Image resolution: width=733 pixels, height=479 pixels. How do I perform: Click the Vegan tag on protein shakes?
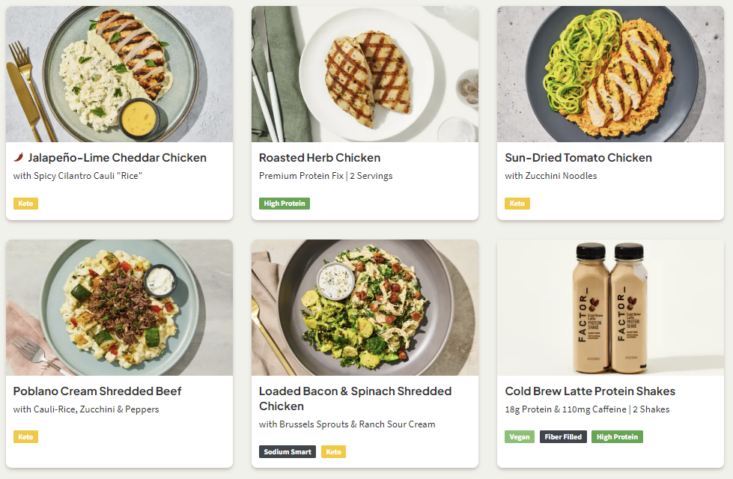click(519, 437)
